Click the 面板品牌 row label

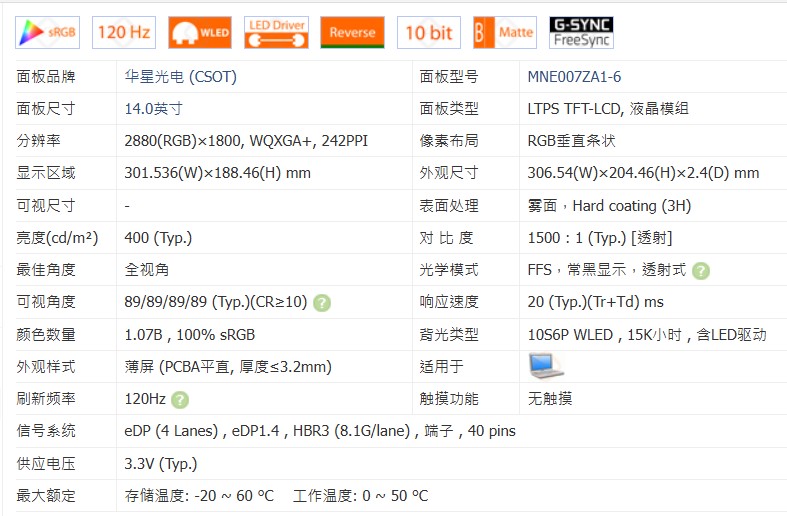click(x=46, y=77)
